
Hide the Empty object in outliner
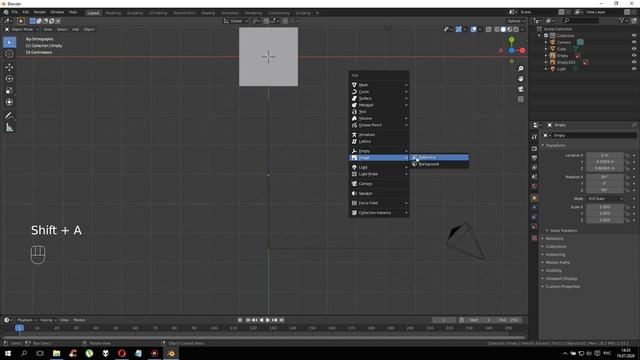634,56
